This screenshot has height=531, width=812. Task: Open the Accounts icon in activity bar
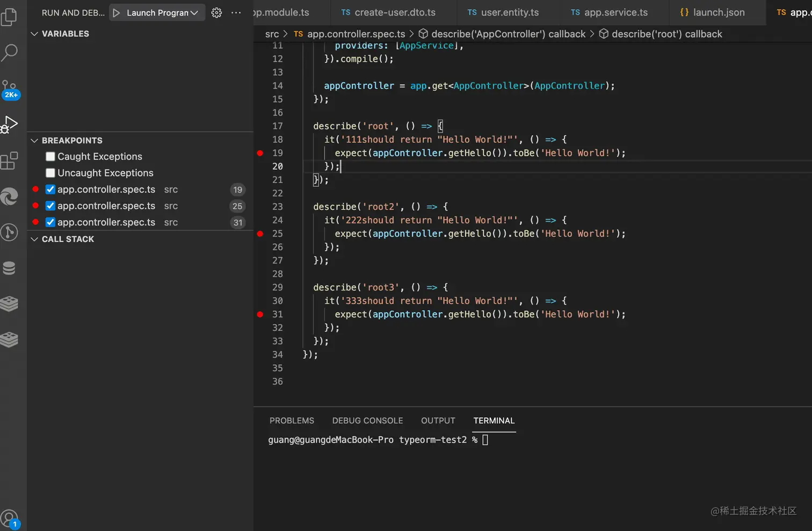click(10, 519)
